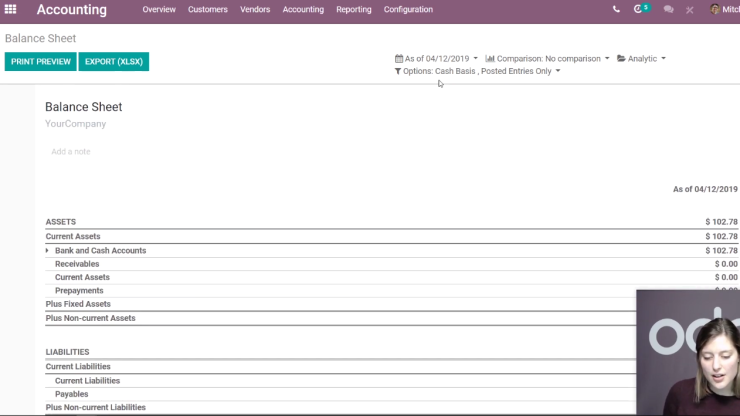The height and width of the screenshot is (416, 740).
Task: Open the Customers menu
Action: point(208,9)
